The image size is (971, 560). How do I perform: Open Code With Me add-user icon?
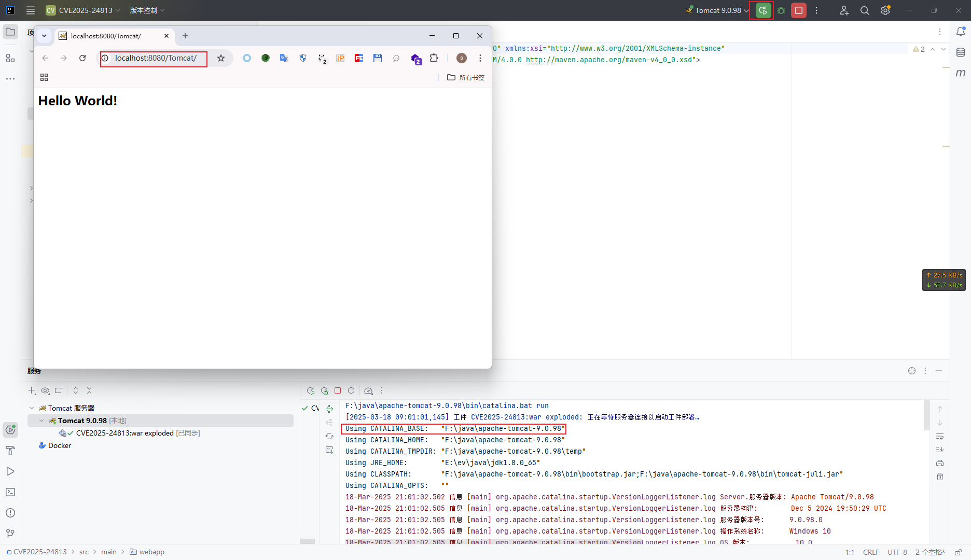(844, 10)
